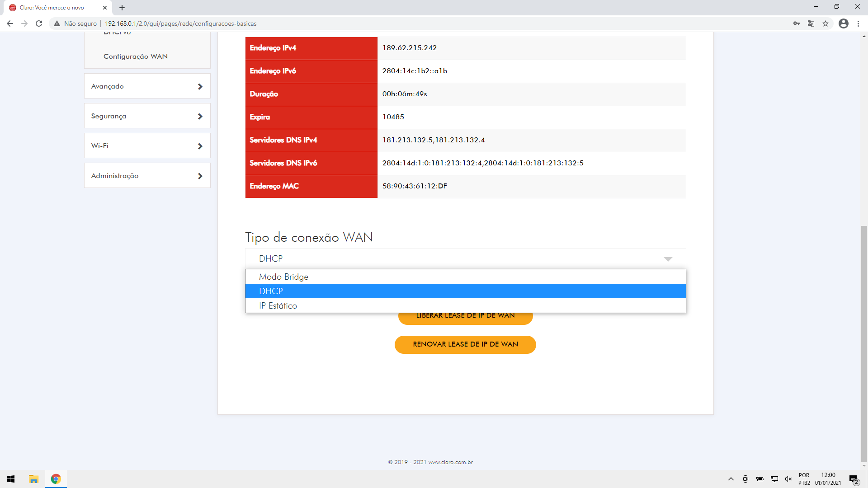868x488 pixels.
Task: Click the muted volume tray icon
Action: click(x=788, y=479)
